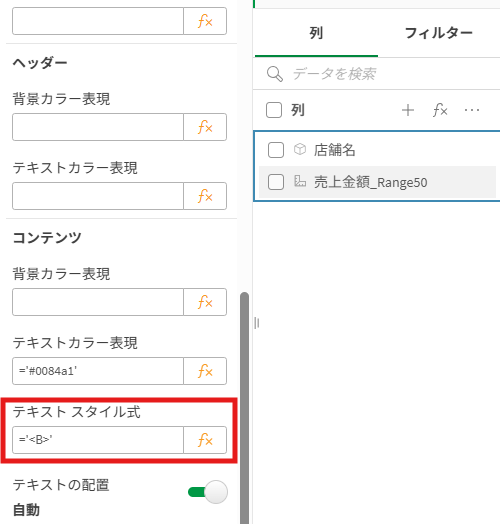Image resolution: width=500 pixels, height=524 pixels.
Task: Click the properties panel vertical scrollbar
Action: [245, 408]
